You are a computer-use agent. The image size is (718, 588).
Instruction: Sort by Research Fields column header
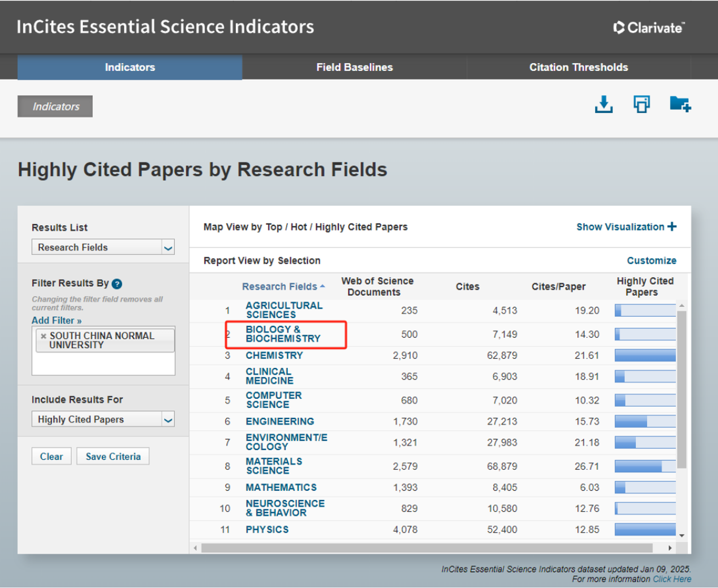click(283, 286)
